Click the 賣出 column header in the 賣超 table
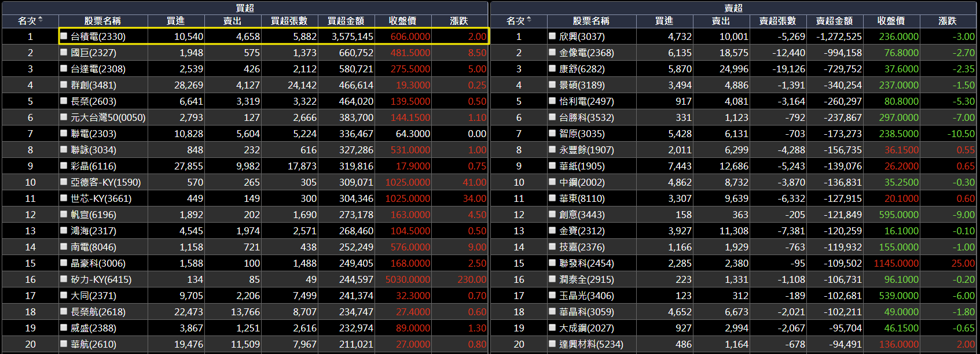The height and width of the screenshot is (354, 980). tap(721, 21)
